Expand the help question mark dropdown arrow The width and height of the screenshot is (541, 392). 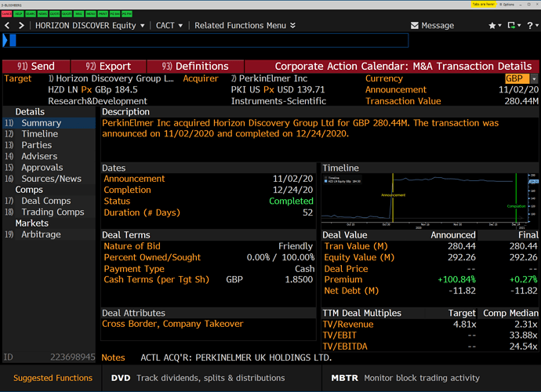point(537,26)
